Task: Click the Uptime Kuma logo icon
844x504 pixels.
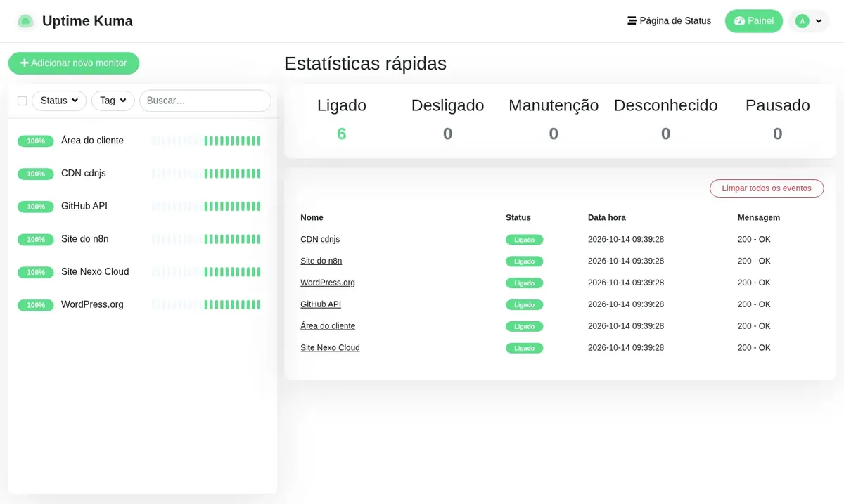Action: coord(25,21)
